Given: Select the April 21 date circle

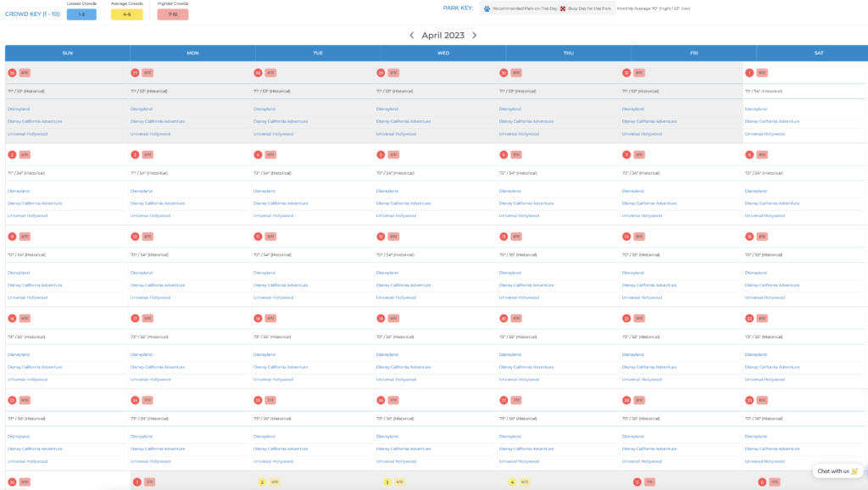Looking at the screenshot, I should point(626,319).
